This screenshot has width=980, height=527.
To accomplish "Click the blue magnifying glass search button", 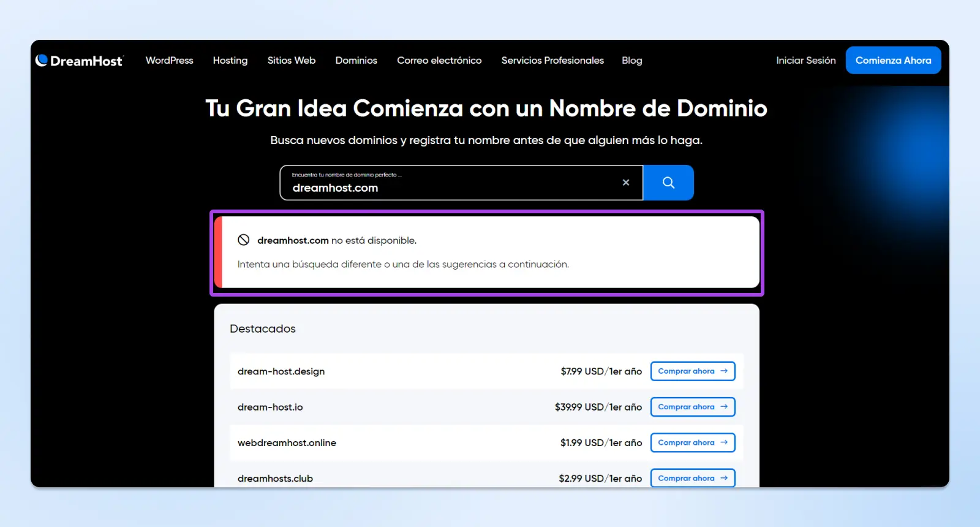I will click(668, 183).
